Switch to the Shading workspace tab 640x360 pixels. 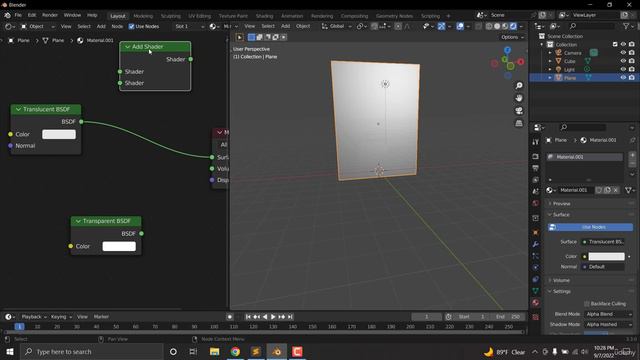[264, 16]
